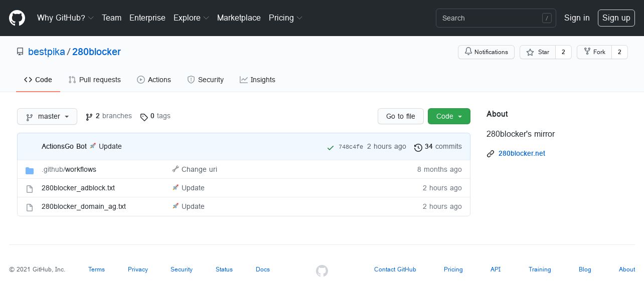The image size is (644, 301).
Task: Open the star count 2
Action: click(563, 52)
